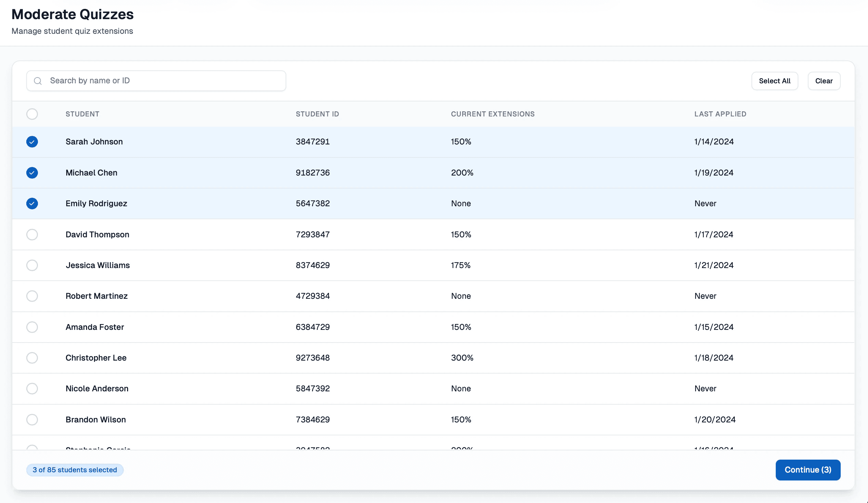
Task: Check Nicole Anderson's row checkbox
Action: tap(32, 389)
